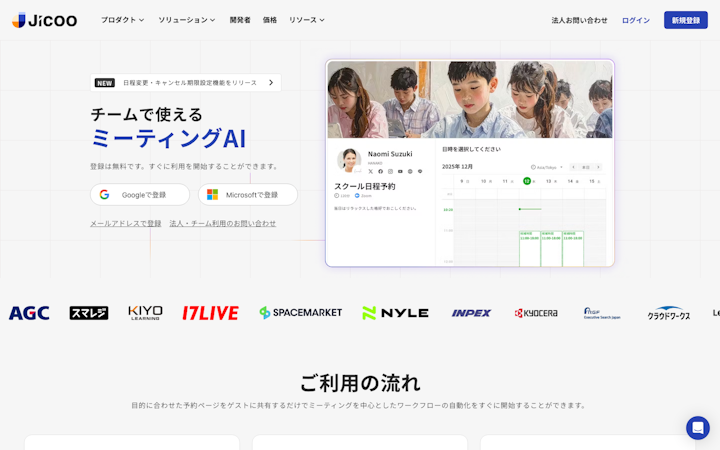Click the 2025年 12月 month label
The width and height of the screenshot is (720, 450).
pyautogui.click(x=457, y=167)
